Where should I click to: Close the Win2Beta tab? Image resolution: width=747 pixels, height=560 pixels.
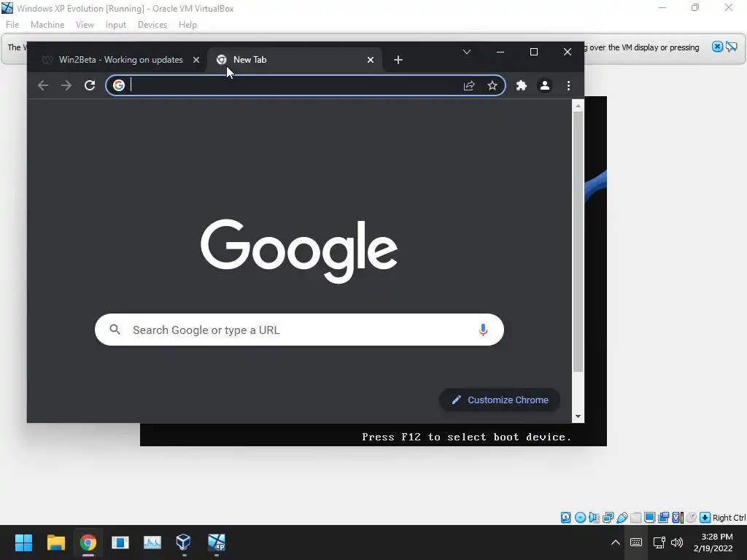196,60
